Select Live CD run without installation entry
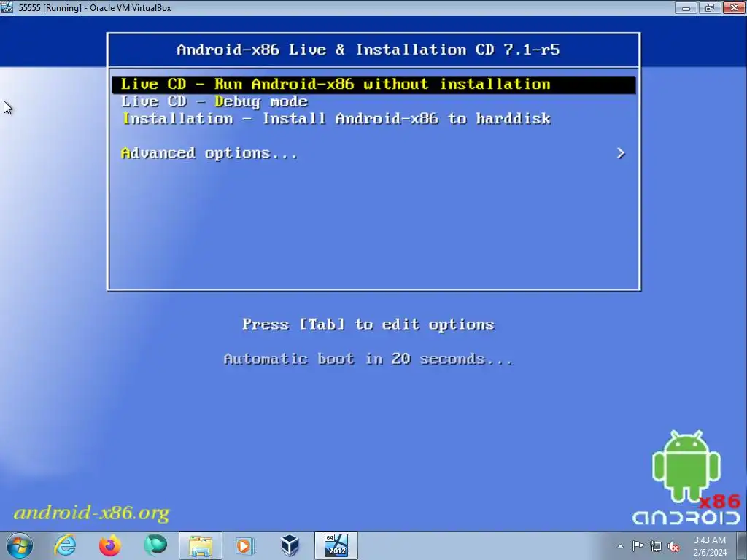Viewport: 747px width, 560px height. coord(374,85)
